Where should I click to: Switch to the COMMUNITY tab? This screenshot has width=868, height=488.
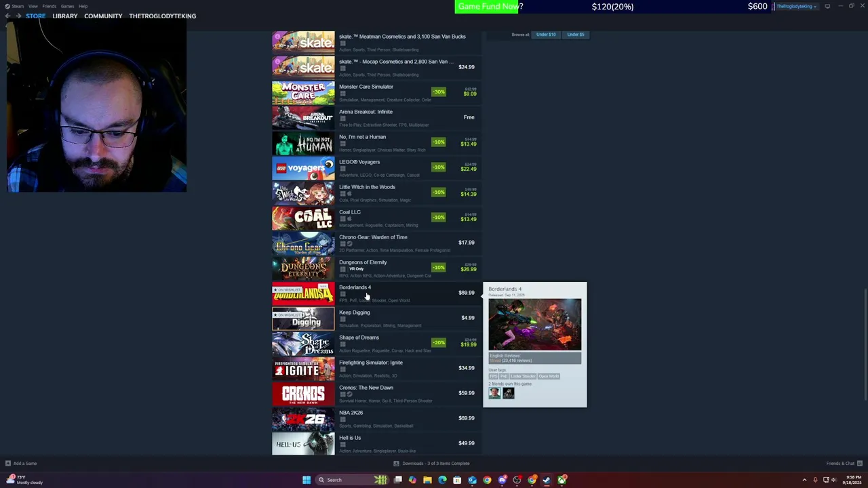[x=103, y=16]
